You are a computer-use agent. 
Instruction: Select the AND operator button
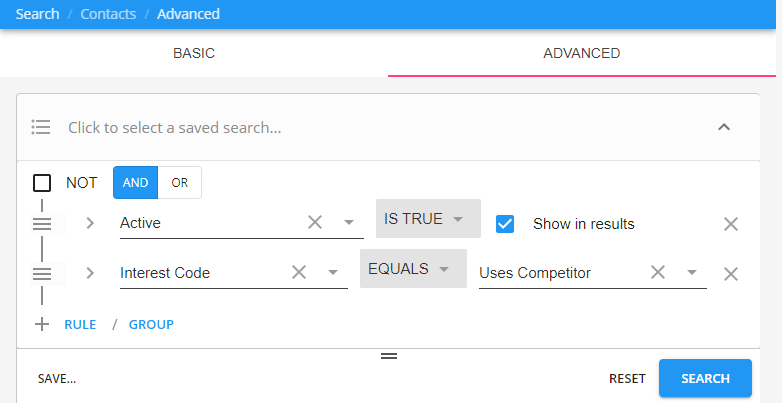point(136,183)
